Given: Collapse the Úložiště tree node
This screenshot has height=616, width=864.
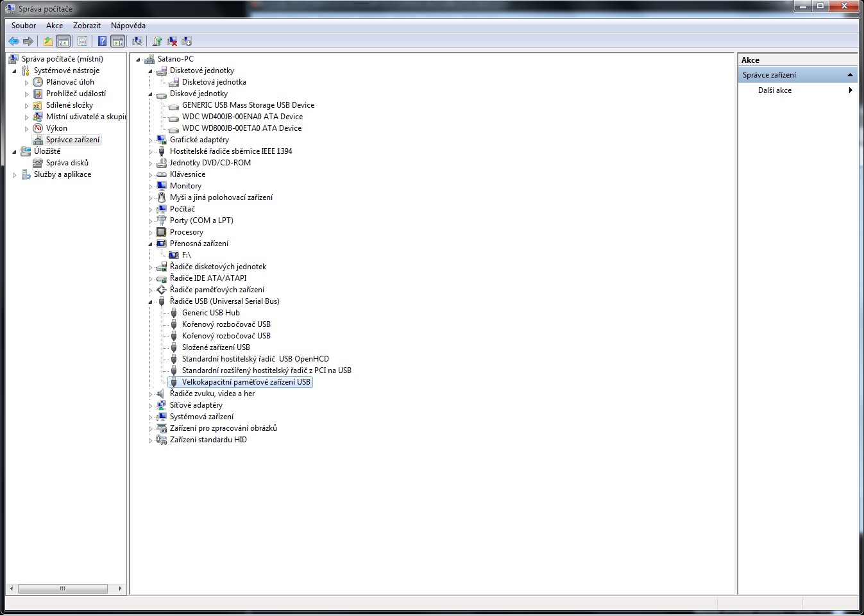Looking at the screenshot, I should 14,151.
